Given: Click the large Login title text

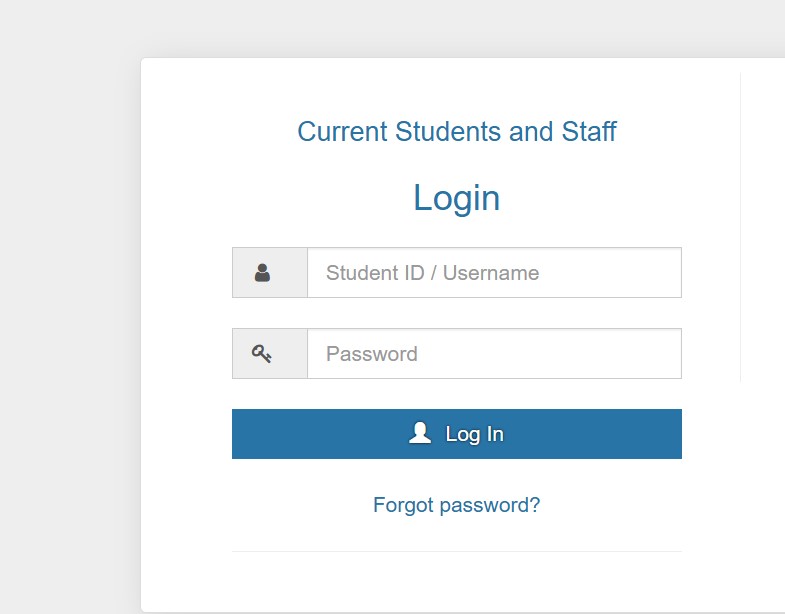Looking at the screenshot, I should pos(457,198).
